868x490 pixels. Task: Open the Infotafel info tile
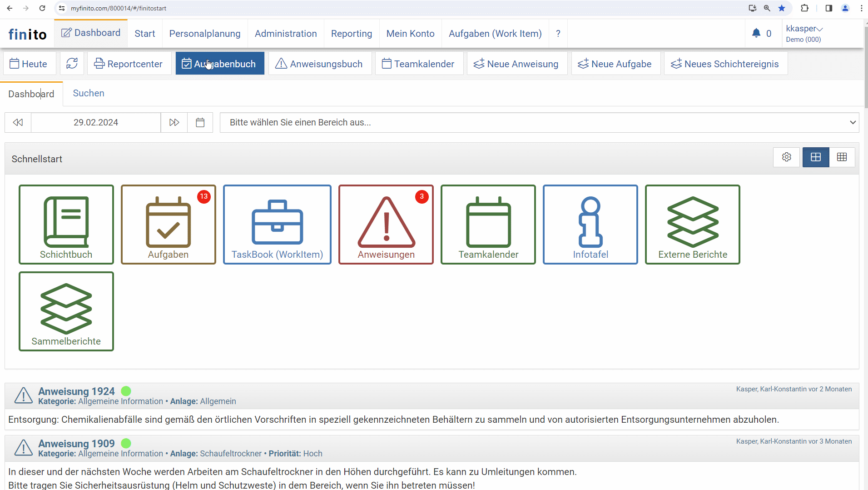[x=590, y=225]
